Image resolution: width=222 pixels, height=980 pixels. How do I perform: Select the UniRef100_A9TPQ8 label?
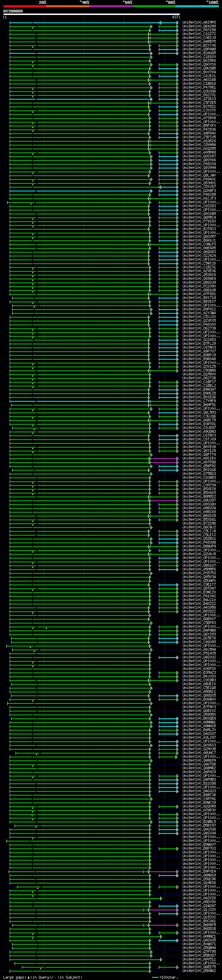[x=199, y=462]
